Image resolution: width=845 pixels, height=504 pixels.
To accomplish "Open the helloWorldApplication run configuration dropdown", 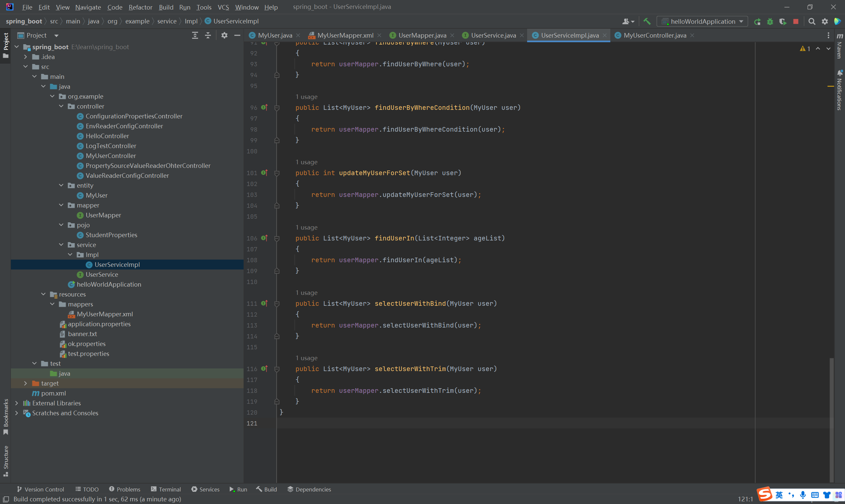I will click(702, 21).
